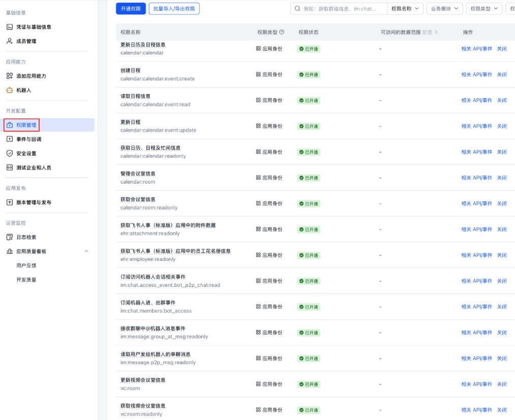Click the help icon beside 权限类型 header
This screenshot has height=420, width=515.
pyautogui.click(x=282, y=32)
